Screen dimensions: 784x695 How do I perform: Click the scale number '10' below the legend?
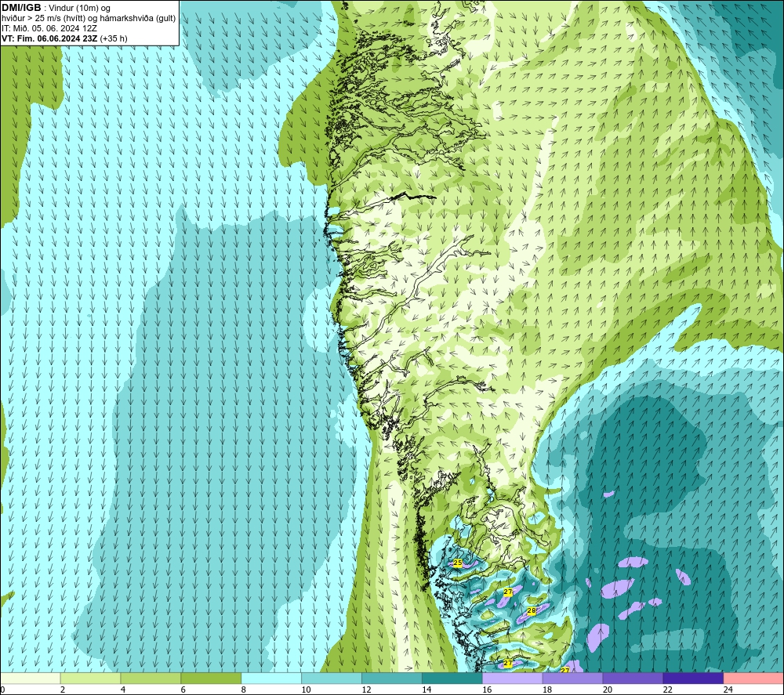[x=306, y=690]
